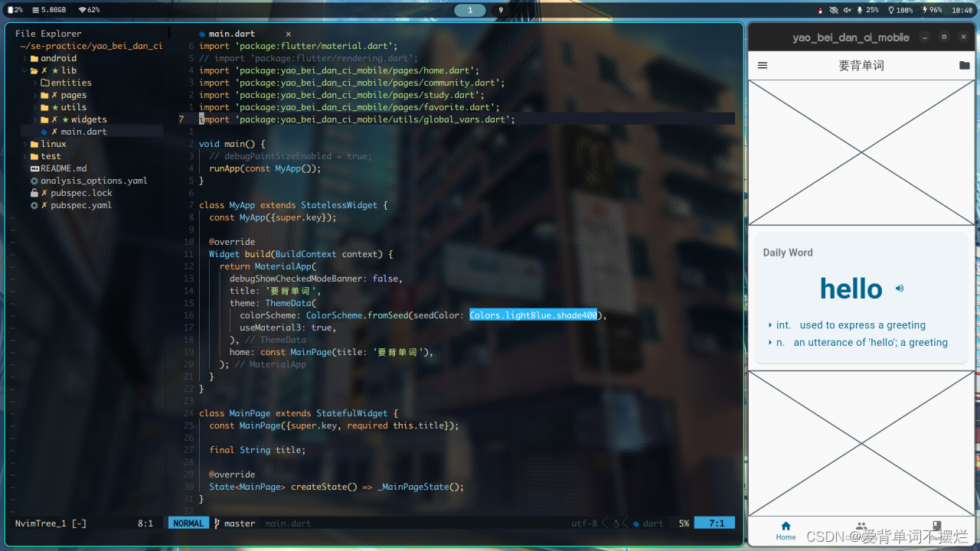The height and width of the screenshot is (551, 980).
Task: Click the pages folder icon
Action: [x=44, y=95]
